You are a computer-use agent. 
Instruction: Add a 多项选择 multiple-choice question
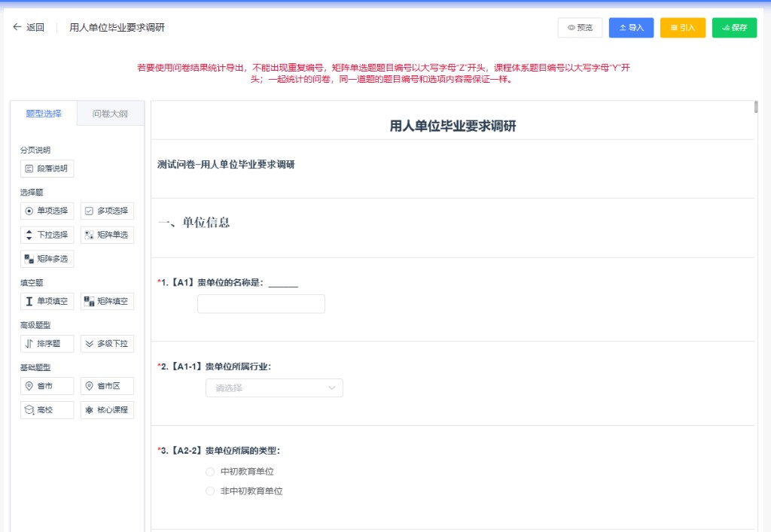pyautogui.click(x=107, y=211)
